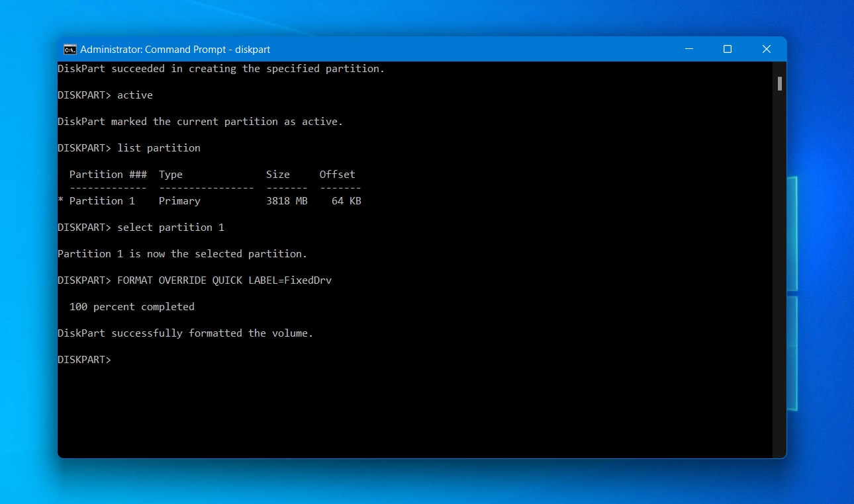The width and height of the screenshot is (854, 504).
Task: Click the empty DISKPART> prompt at bottom
Action: [x=84, y=360]
